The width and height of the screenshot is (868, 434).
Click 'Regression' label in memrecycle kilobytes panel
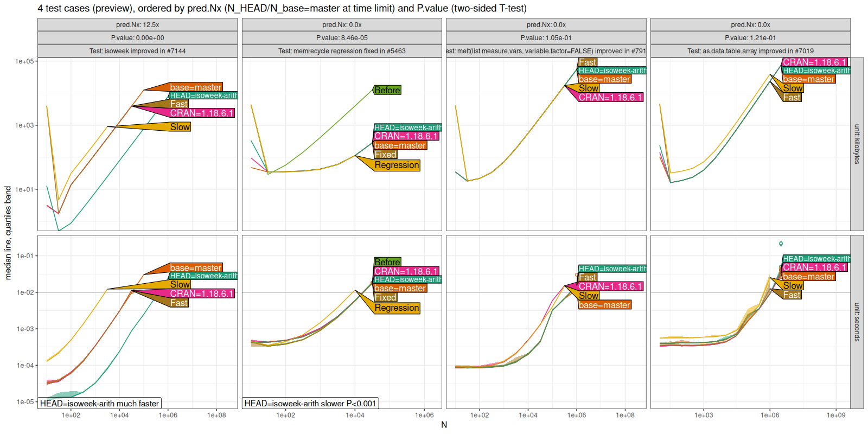(397, 165)
